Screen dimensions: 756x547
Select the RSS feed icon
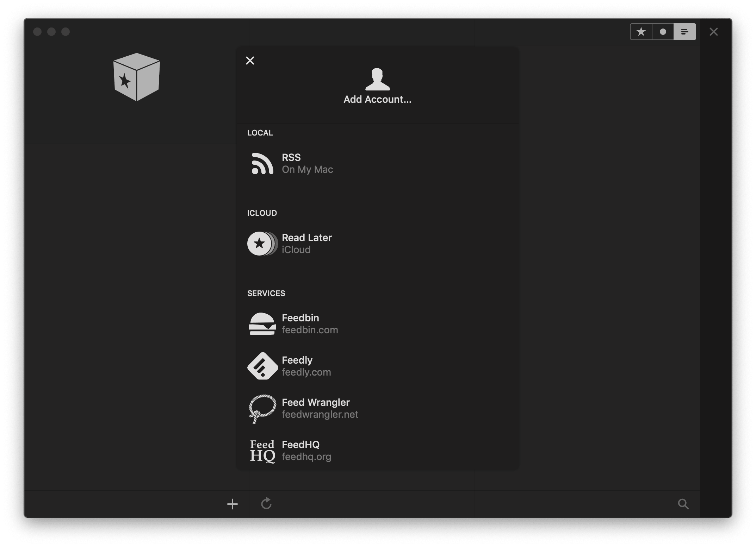[262, 163]
